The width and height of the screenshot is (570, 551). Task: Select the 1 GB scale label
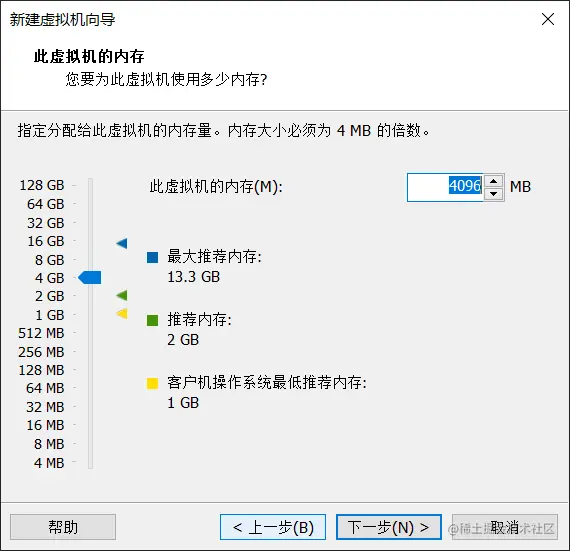tap(50, 315)
